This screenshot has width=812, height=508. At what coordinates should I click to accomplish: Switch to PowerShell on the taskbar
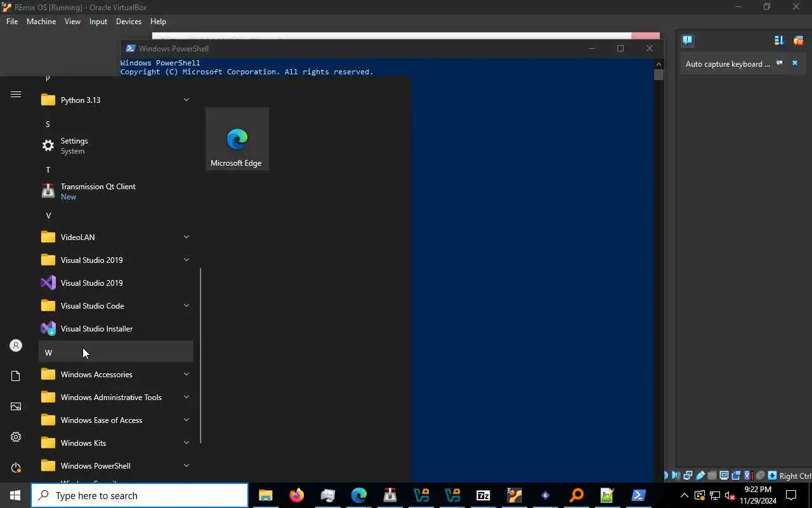639,495
